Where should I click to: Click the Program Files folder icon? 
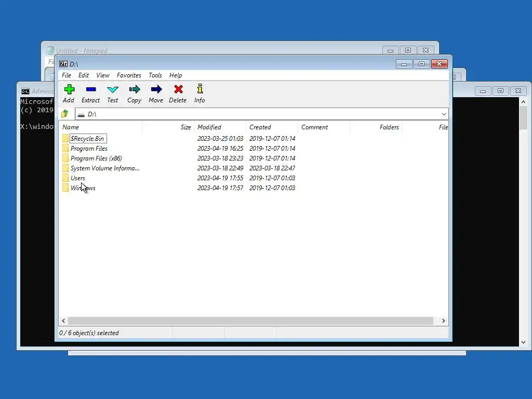pos(65,148)
